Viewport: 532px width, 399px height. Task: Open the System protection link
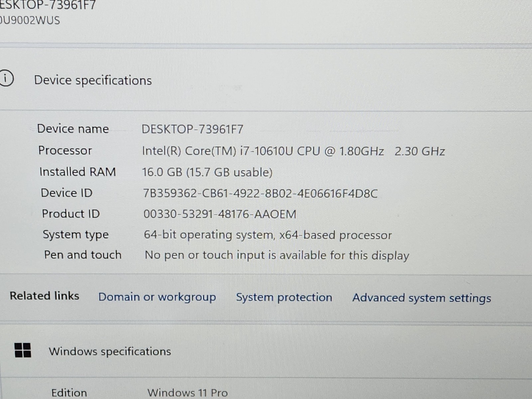click(x=284, y=297)
